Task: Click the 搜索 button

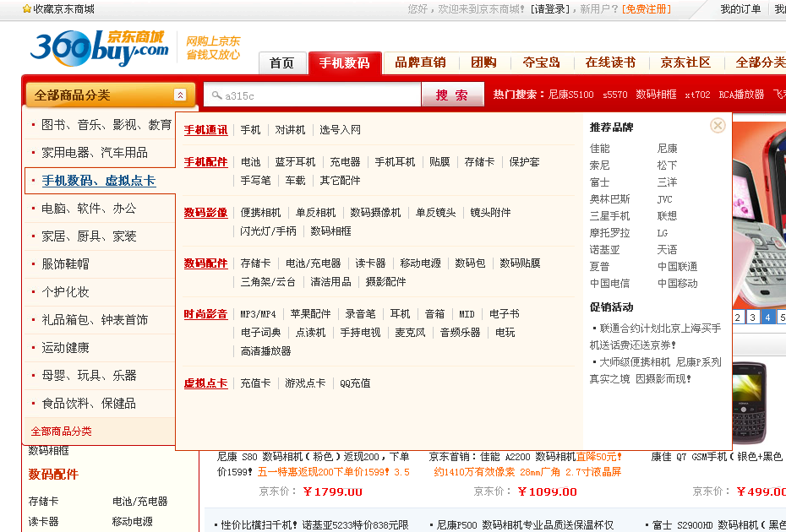Action: pyautogui.click(x=453, y=95)
